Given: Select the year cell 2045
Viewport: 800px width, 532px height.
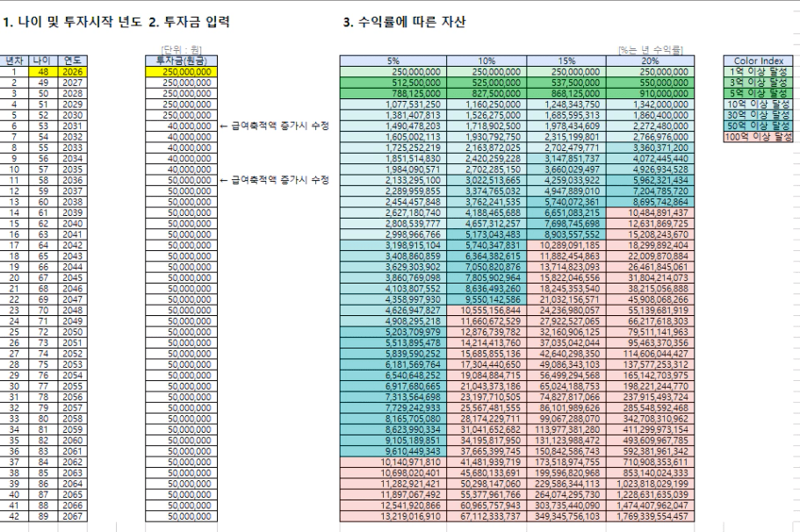Looking at the screenshot, I should pyautogui.click(x=73, y=278).
